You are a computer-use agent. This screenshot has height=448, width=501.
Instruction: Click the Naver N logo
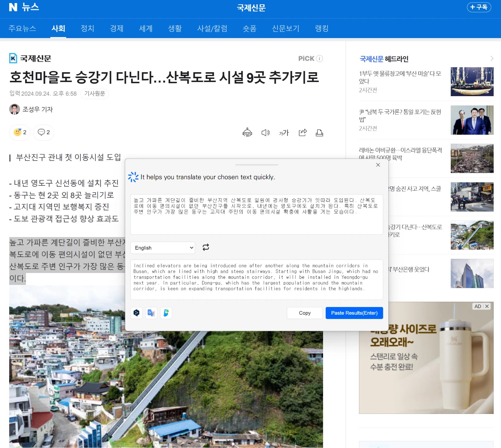pos(13,7)
